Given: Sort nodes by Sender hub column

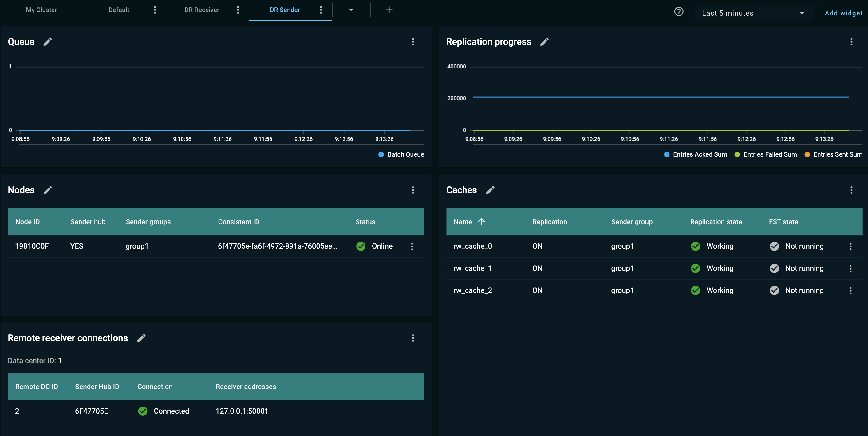Looking at the screenshot, I should tap(88, 222).
